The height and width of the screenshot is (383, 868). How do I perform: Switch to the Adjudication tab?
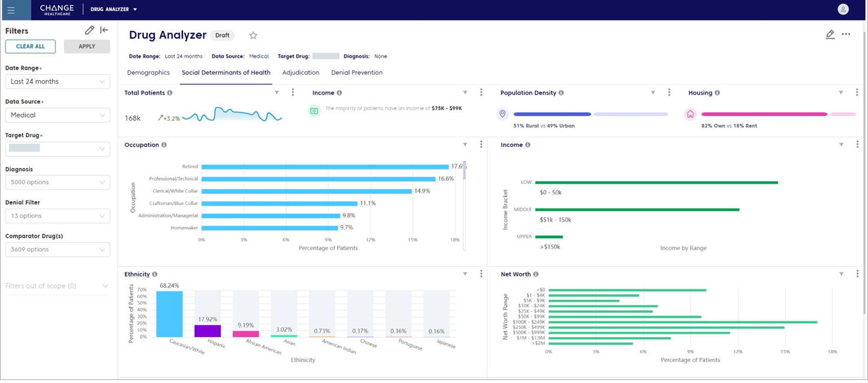coord(301,73)
